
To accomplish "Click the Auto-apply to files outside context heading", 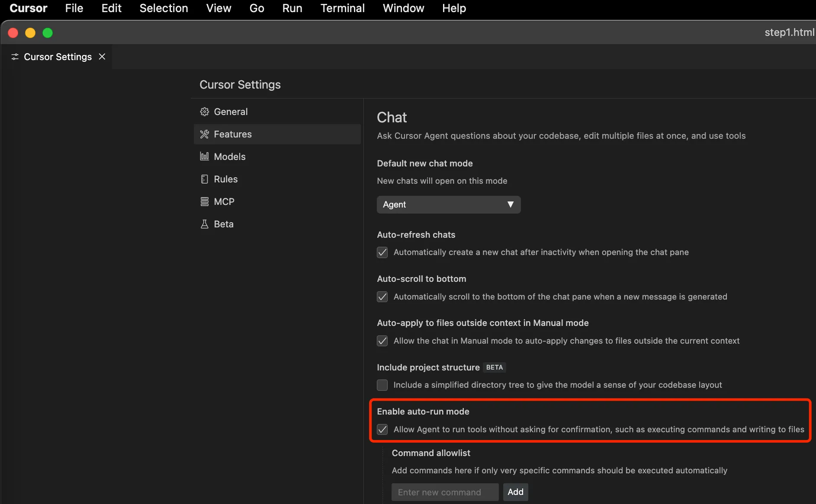I will point(482,323).
